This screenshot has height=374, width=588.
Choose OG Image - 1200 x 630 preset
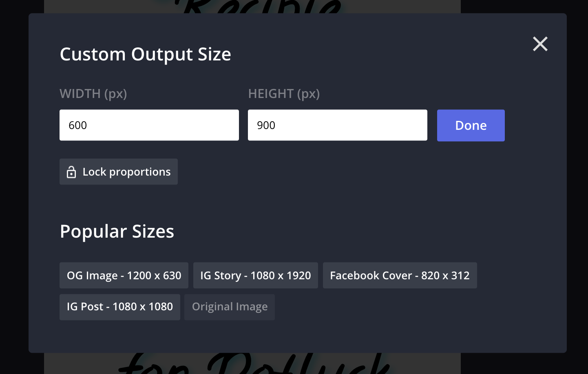(x=124, y=276)
